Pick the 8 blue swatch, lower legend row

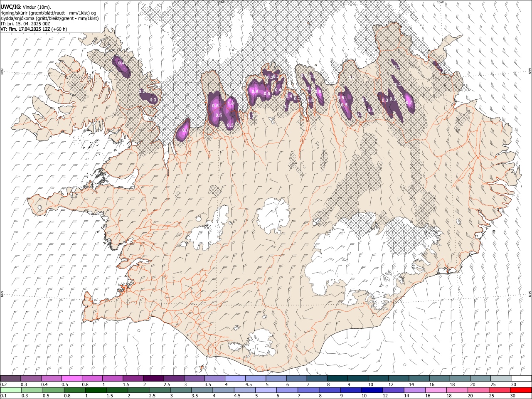330,390
